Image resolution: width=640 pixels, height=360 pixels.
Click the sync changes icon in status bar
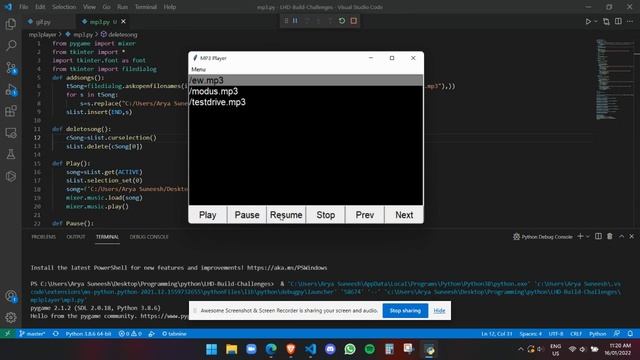coord(56,333)
